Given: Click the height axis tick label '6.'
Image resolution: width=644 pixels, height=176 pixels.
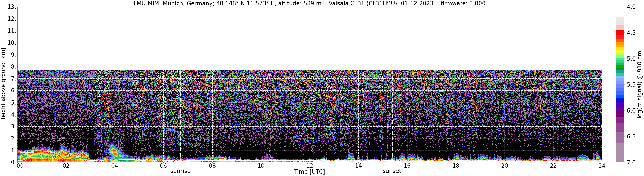Looking at the screenshot, I should point(13,91).
